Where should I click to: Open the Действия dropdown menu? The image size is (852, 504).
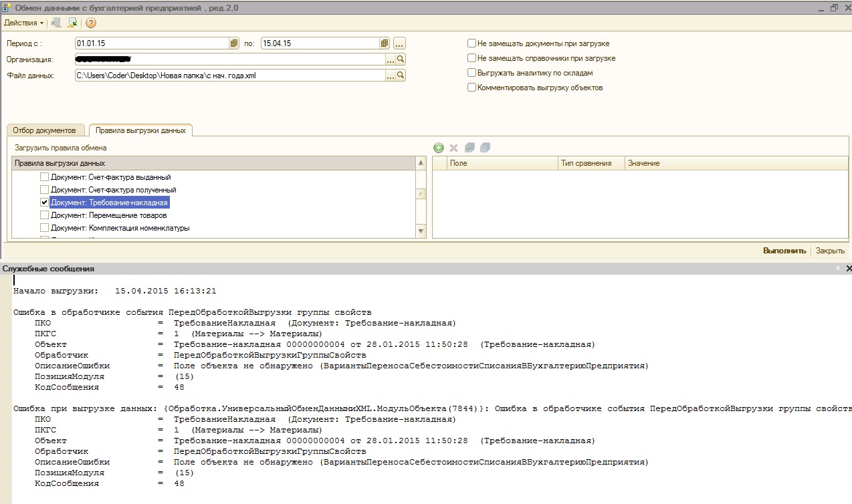coord(24,23)
